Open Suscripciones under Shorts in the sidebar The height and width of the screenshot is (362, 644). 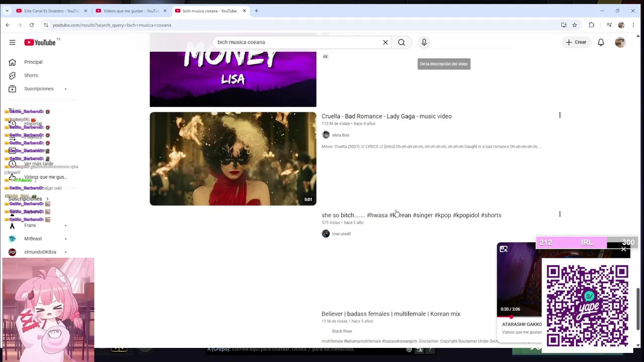click(x=39, y=89)
